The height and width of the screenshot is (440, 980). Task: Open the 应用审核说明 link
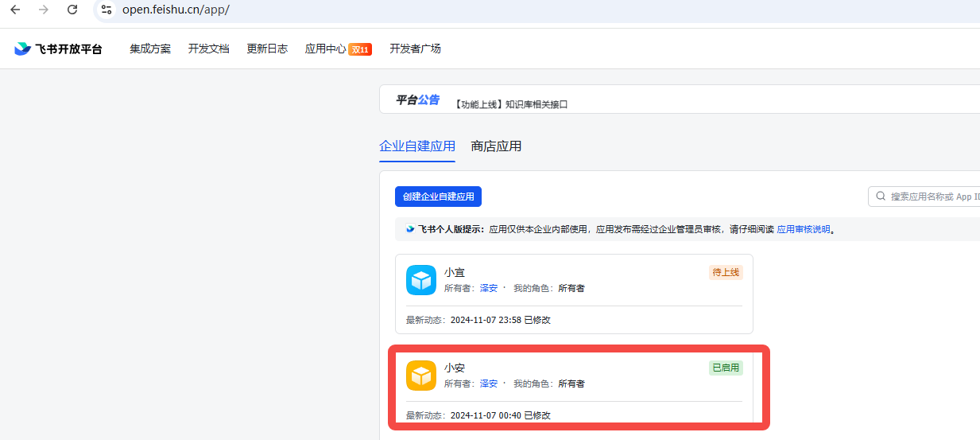(804, 229)
